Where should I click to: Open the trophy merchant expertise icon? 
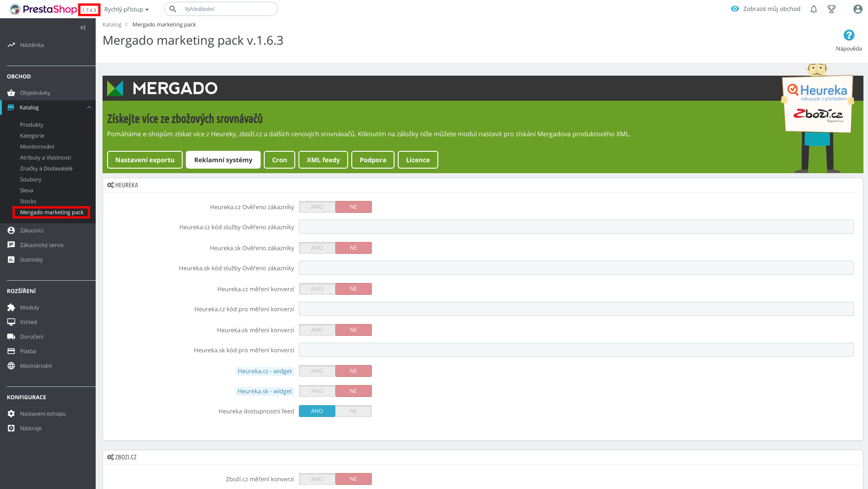point(832,9)
